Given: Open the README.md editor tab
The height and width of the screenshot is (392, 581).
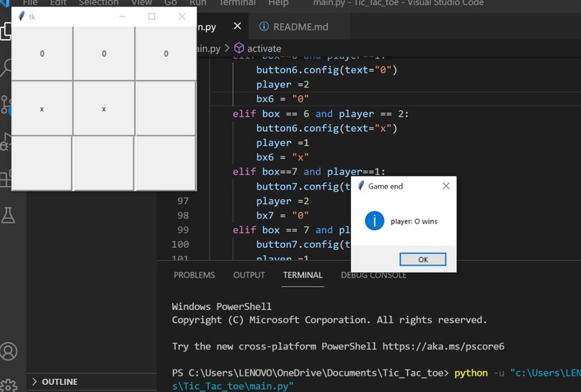Looking at the screenshot, I should click(301, 27).
